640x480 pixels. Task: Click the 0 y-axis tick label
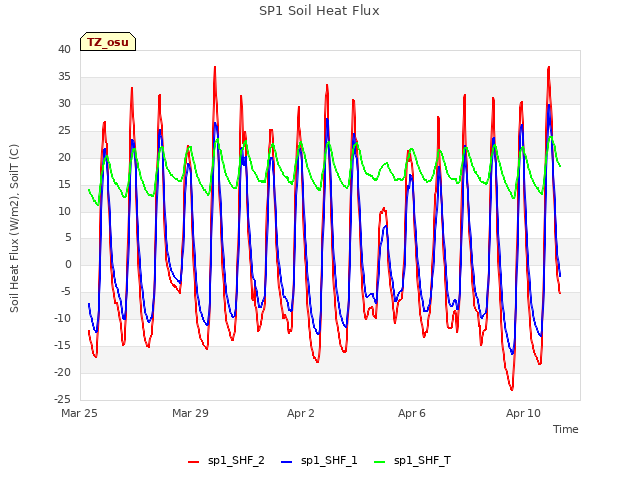point(68,264)
